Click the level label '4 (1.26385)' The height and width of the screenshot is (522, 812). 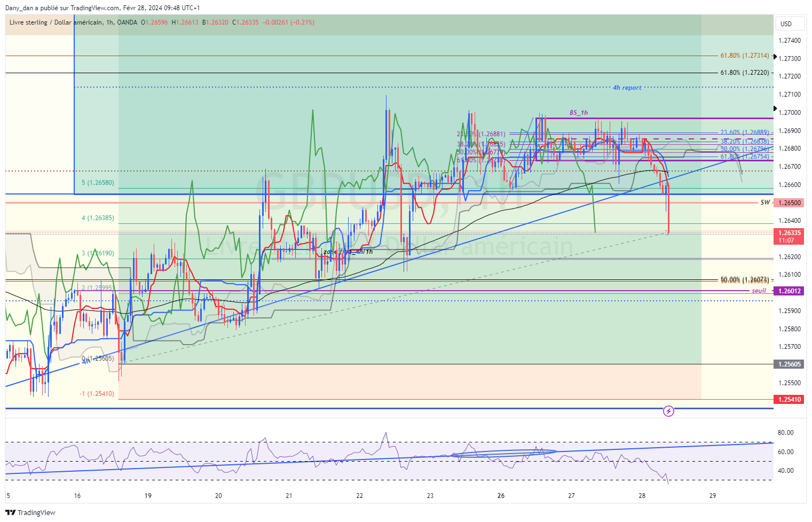click(x=98, y=218)
